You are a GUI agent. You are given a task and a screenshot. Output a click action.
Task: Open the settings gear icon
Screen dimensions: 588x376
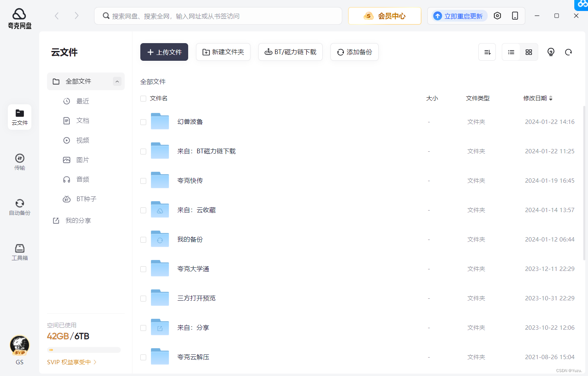point(497,16)
